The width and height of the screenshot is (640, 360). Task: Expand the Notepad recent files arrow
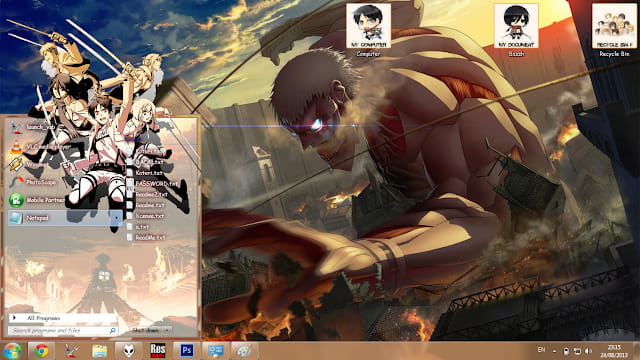(116, 218)
